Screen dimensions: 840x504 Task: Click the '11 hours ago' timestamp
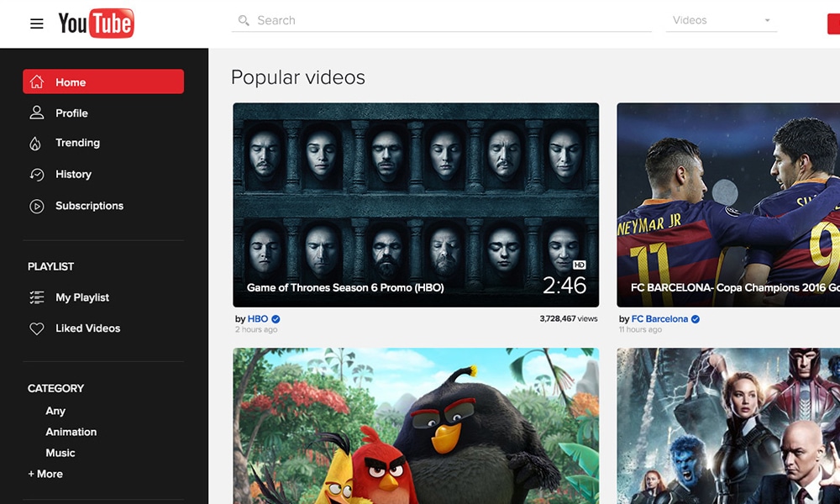[640, 329]
